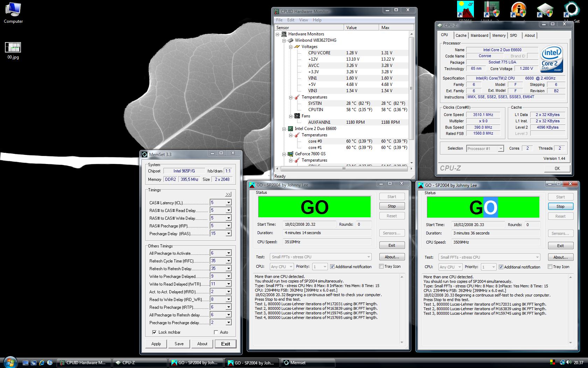
Task: Open the volume tray icon
Action: (569, 363)
